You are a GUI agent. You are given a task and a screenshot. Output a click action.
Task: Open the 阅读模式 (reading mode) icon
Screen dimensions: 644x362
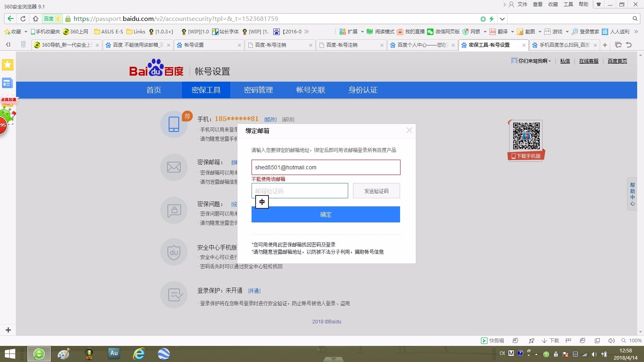[370, 31]
